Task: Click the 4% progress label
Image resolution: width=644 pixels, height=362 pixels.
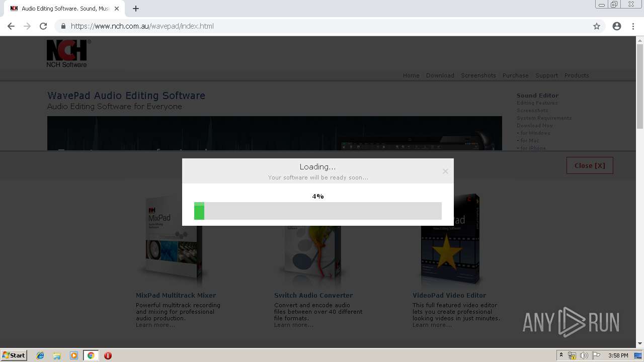Action: click(x=318, y=197)
